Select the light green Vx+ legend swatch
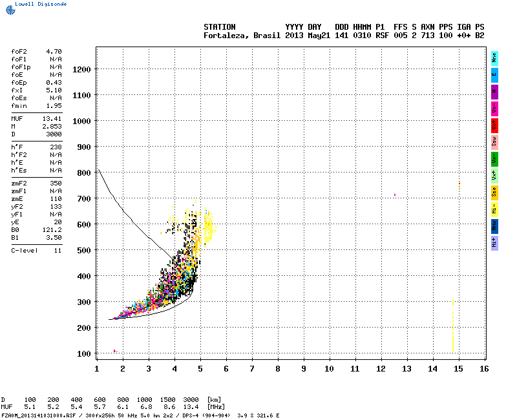The image size is (517, 420). [x=494, y=176]
